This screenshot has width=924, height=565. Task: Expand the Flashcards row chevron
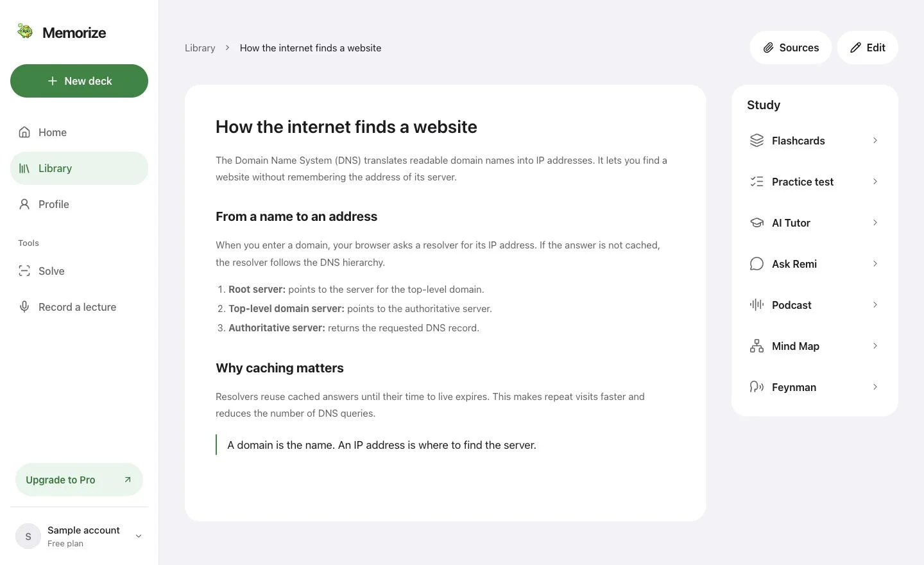click(875, 141)
